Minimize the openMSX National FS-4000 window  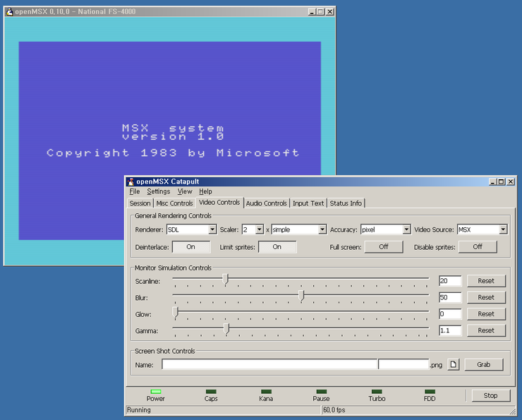[312, 12]
